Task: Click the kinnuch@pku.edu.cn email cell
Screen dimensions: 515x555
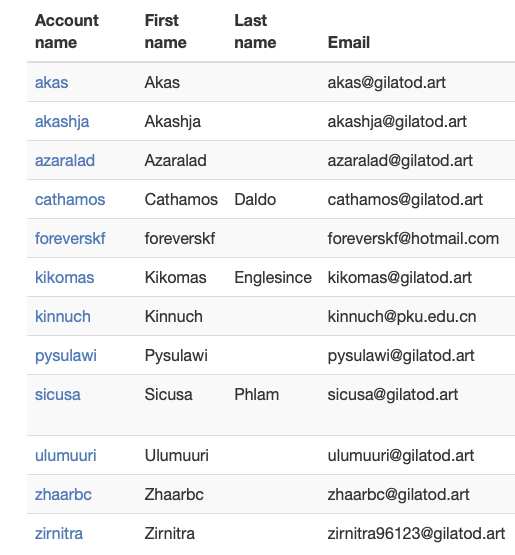Action: pyautogui.click(x=402, y=316)
